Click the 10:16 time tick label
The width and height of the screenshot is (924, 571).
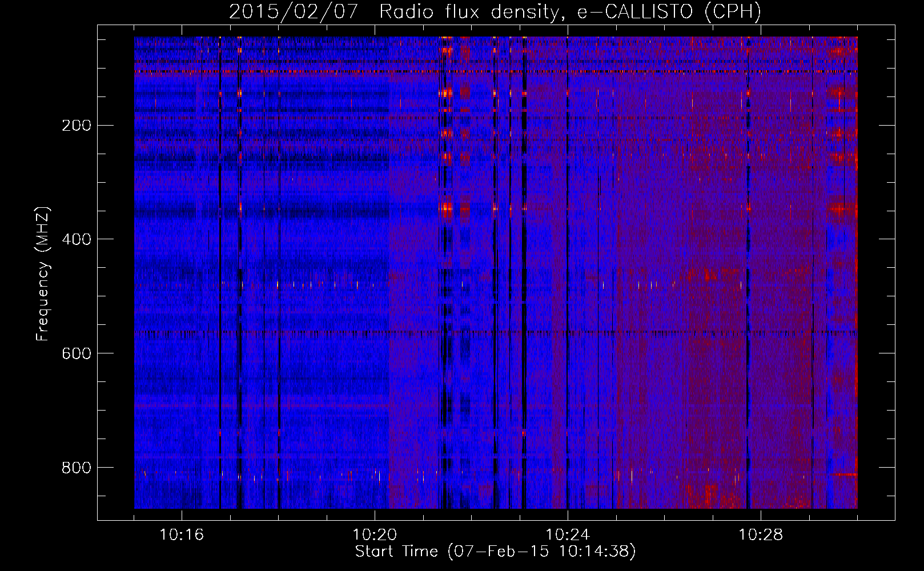click(x=182, y=535)
